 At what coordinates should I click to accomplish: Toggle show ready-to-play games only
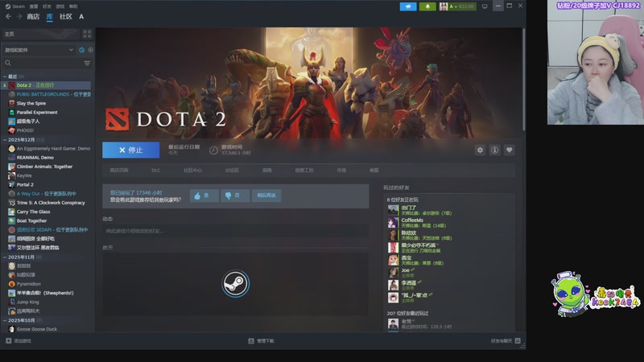[x=89, y=50]
